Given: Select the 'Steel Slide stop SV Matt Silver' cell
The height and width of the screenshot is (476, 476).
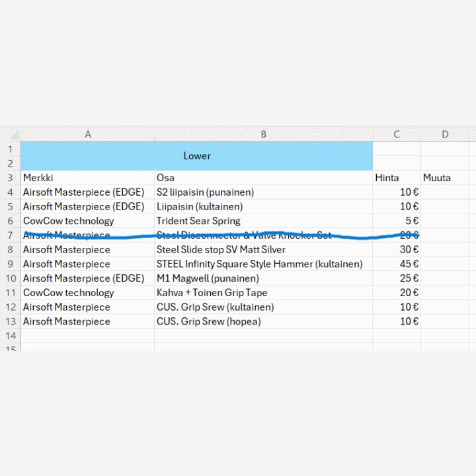Looking at the screenshot, I should point(263,250).
